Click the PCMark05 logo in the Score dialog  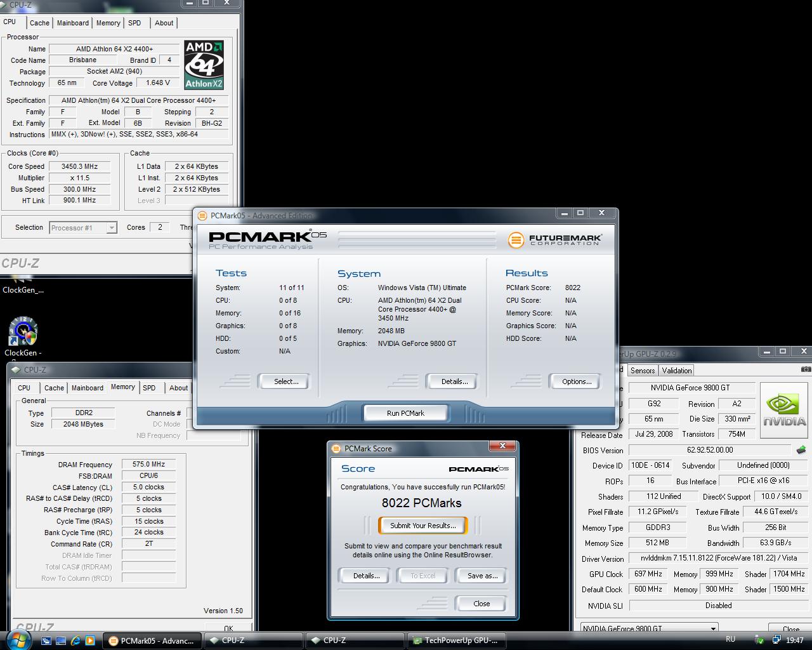tap(478, 469)
